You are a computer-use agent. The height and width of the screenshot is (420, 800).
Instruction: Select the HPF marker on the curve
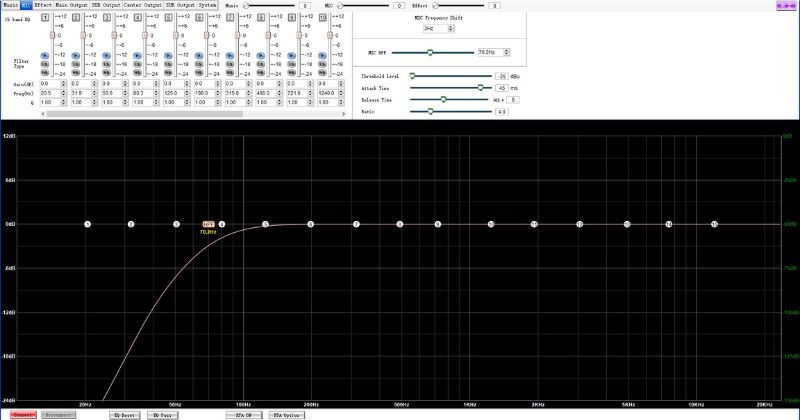pyautogui.click(x=208, y=224)
